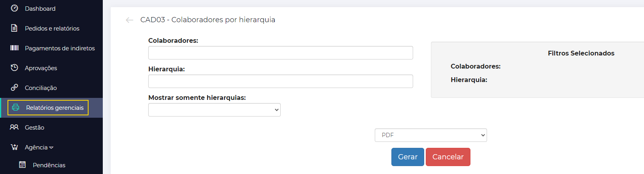The width and height of the screenshot is (644, 174).
Task: Focus the Colaboradores input field
Action: (x=281, y=53)
